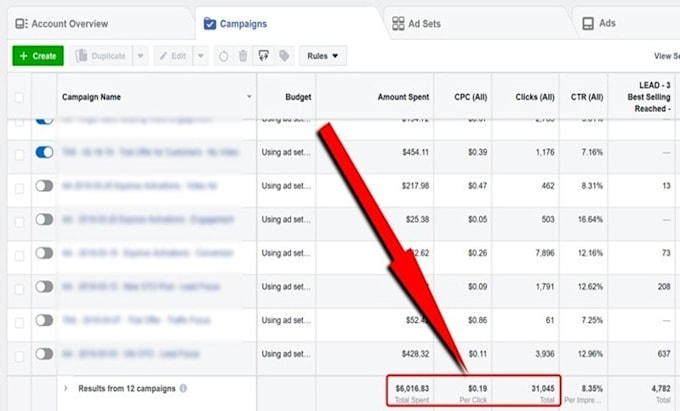680x411 pixels.
Task: Click the green Create button
Action: point(38,56)
